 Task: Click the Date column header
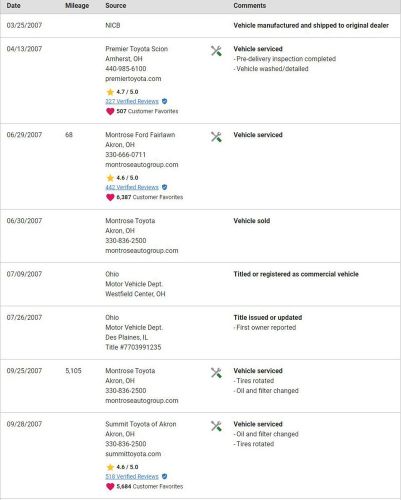pos(13,6)
